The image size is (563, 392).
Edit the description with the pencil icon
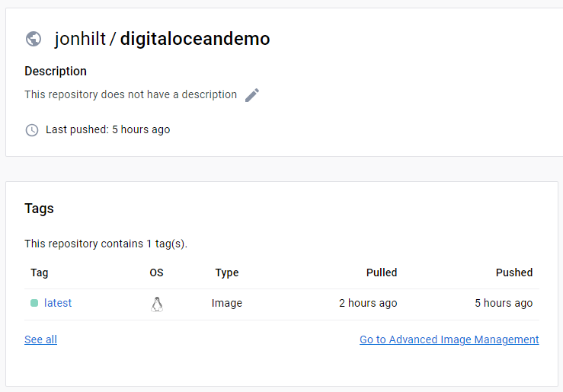pos(252,95)
